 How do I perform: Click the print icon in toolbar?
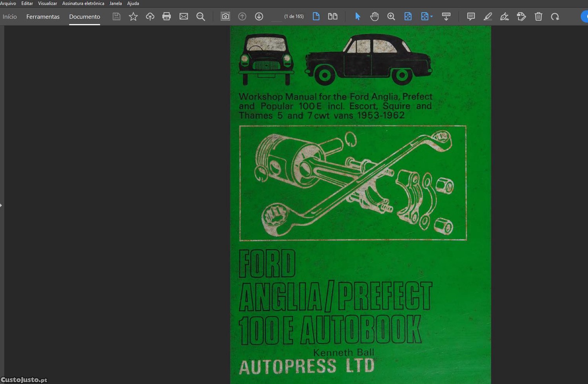[167, 16]
